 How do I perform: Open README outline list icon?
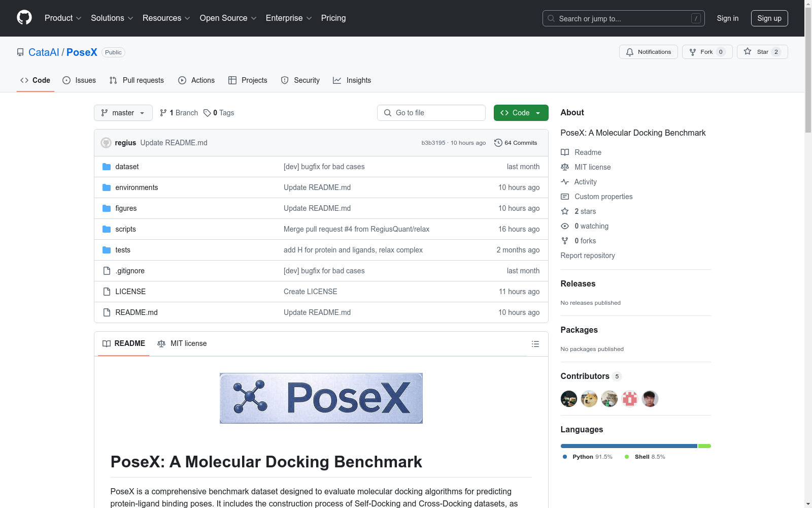[x=535, y=344]
